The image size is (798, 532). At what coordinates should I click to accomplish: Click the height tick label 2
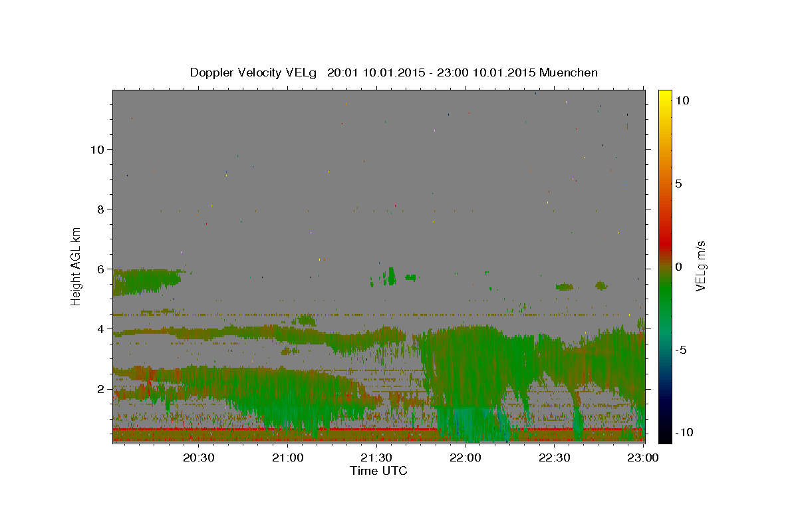pos(100,389)
